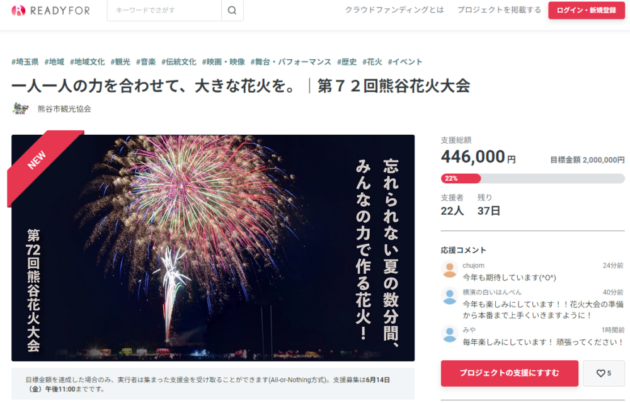
Task: Click chujom's commenter avatar
Action: tap(450, 270)
